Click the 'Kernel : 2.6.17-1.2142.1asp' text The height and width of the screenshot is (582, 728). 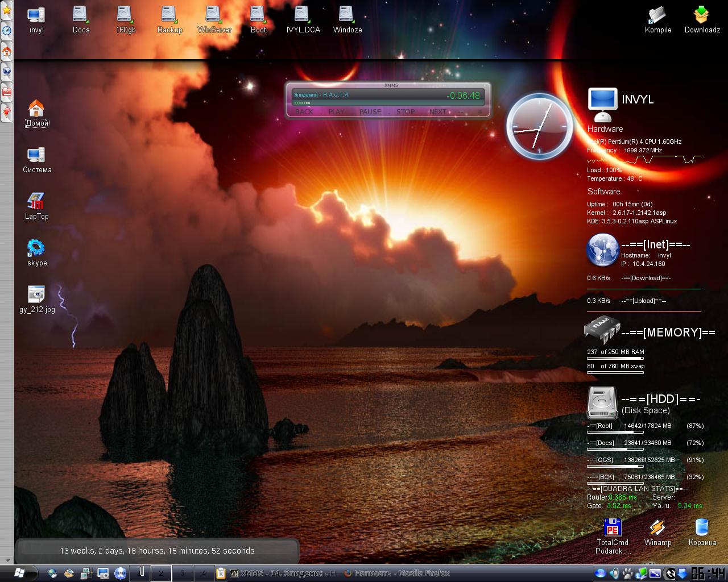626,213
